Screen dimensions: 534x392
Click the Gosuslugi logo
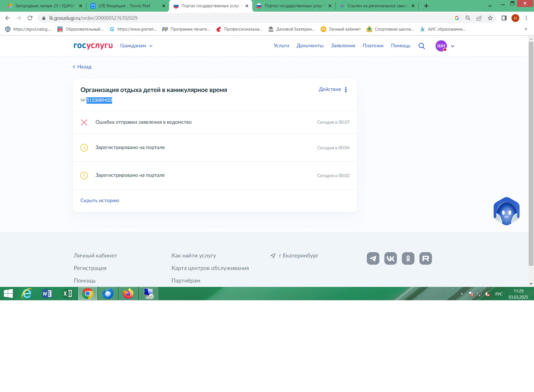click(93, 46)
